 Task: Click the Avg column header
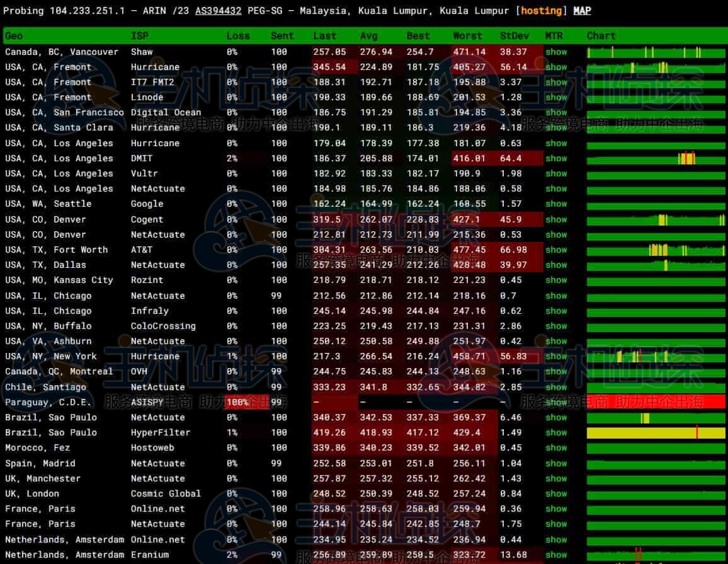click(369, 36)
